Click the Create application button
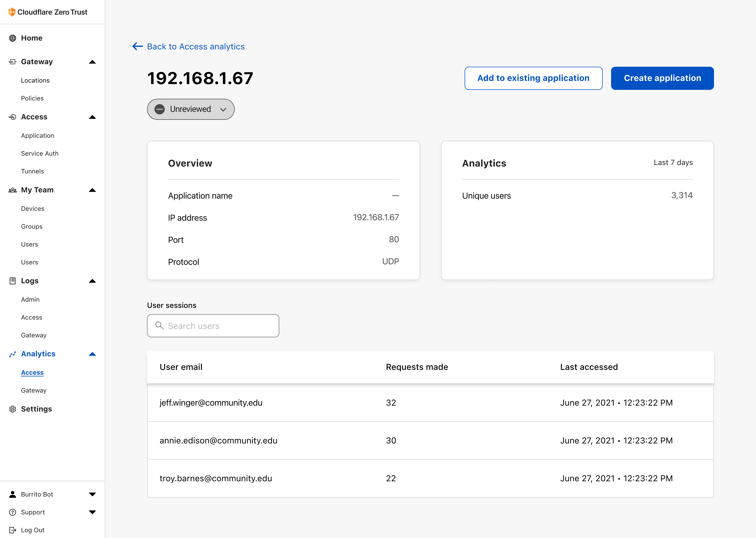Image resolution: width=756 pixels, height=538 pixels. point(662,78)
